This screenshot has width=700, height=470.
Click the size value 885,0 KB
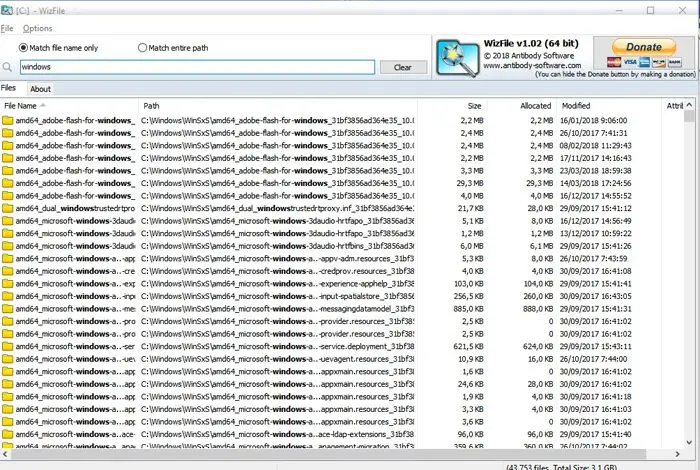click(x=468, y=308)
